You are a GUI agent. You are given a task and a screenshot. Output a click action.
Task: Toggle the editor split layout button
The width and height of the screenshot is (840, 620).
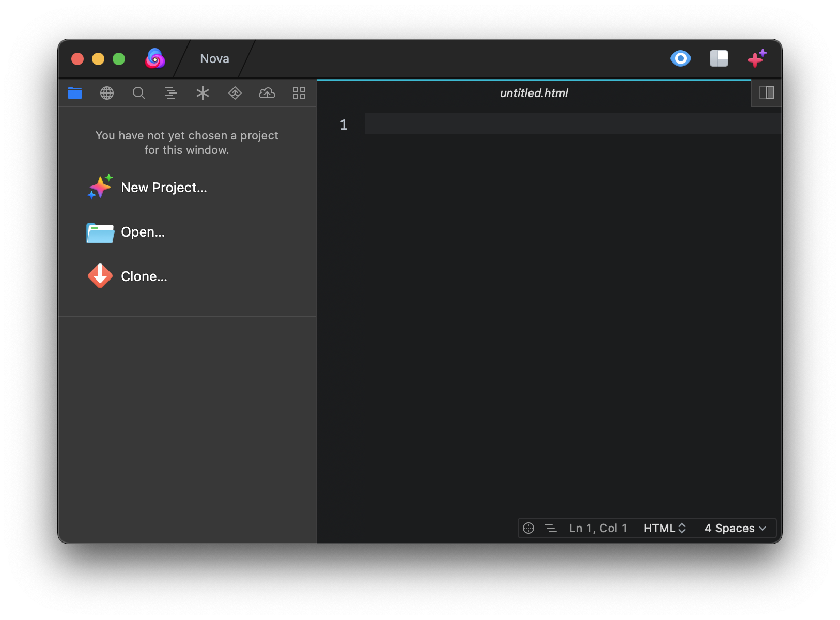[719, 58]
